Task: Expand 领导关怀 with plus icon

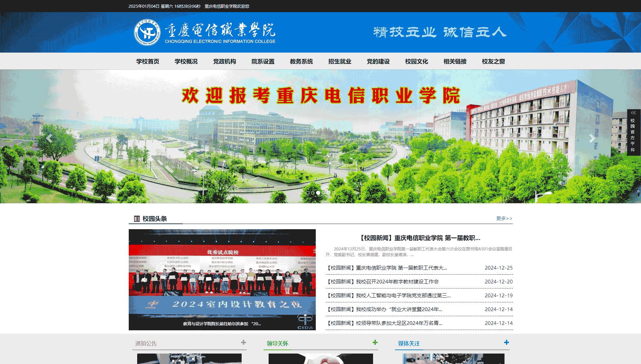Action: [x=375, y=342]
